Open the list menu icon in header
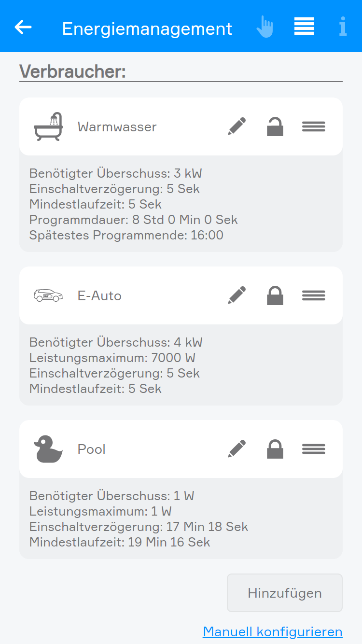Viewport: 362px width, 644px height. coord(304,27)
